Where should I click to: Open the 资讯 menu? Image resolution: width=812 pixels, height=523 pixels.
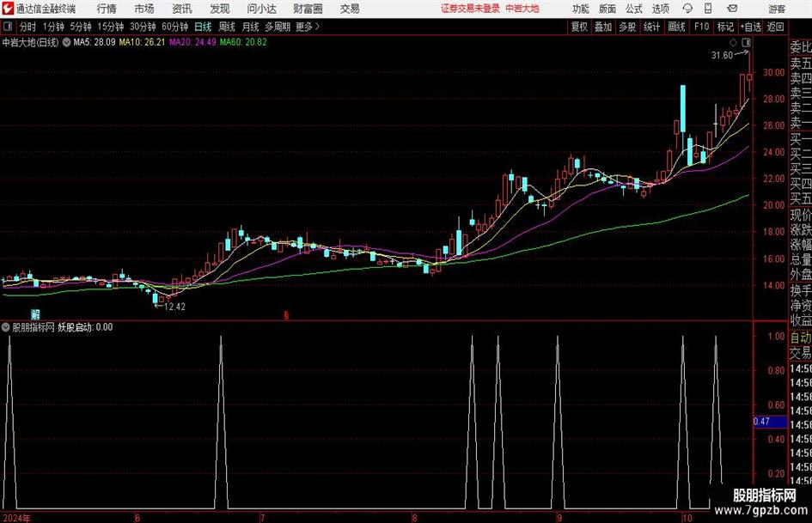pyautogui.click(x=182, y=9)
